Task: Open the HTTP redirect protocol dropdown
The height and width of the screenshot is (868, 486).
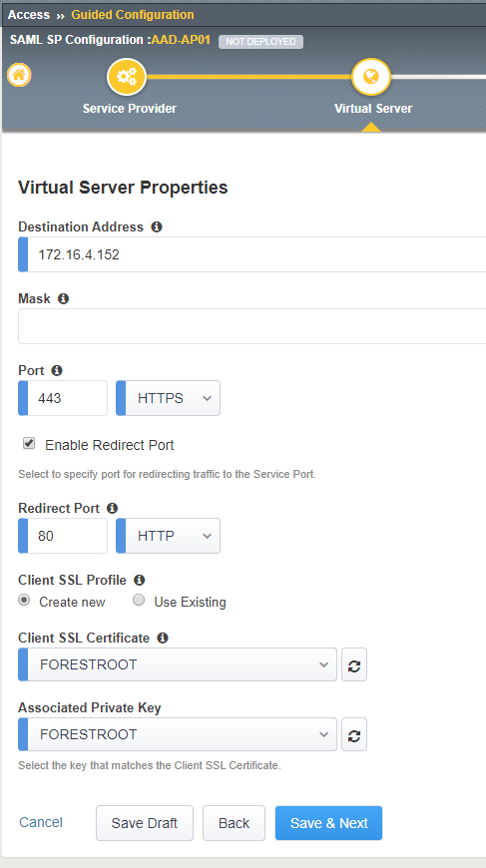Action: coord(168,536)
